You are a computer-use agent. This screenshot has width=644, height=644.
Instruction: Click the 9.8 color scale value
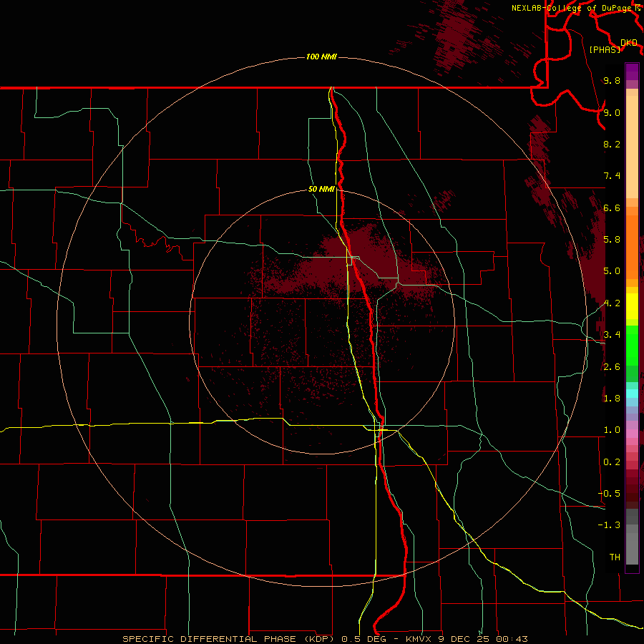pos(612,81)
